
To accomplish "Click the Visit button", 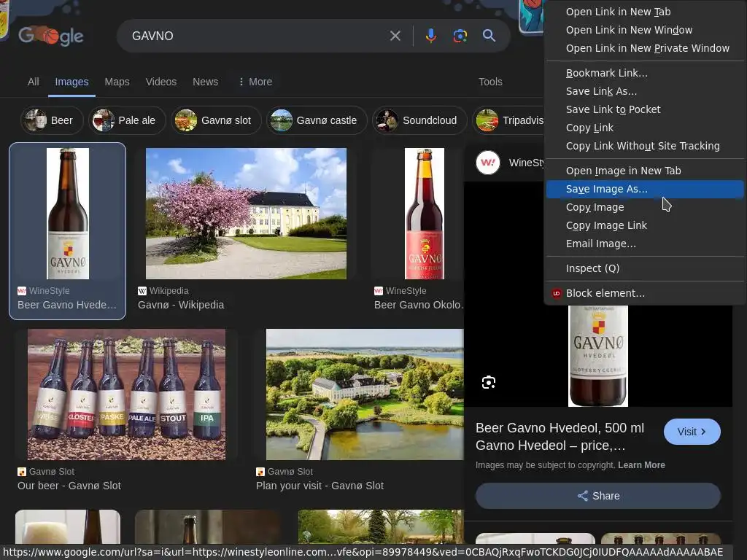I will (x=692, y=432).
